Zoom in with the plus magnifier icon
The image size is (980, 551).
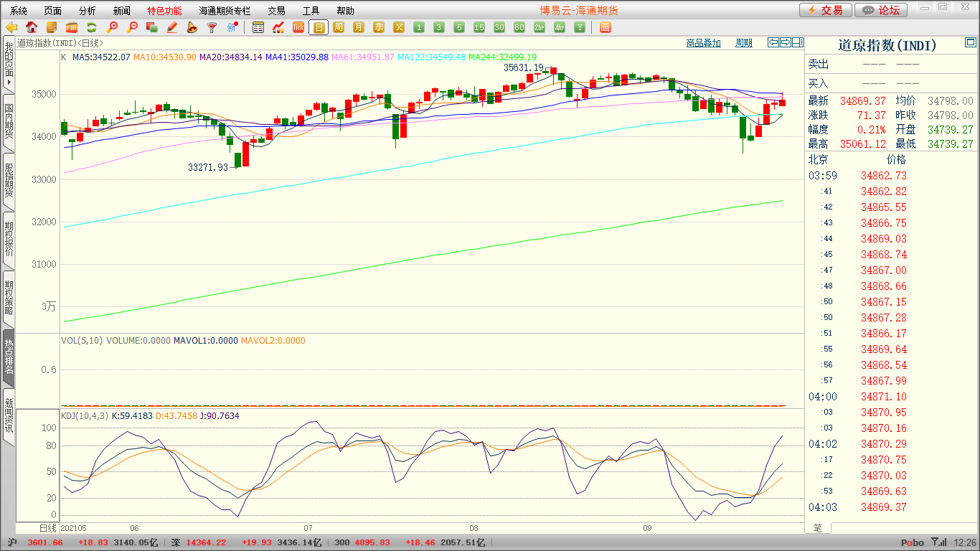(112, 27)
